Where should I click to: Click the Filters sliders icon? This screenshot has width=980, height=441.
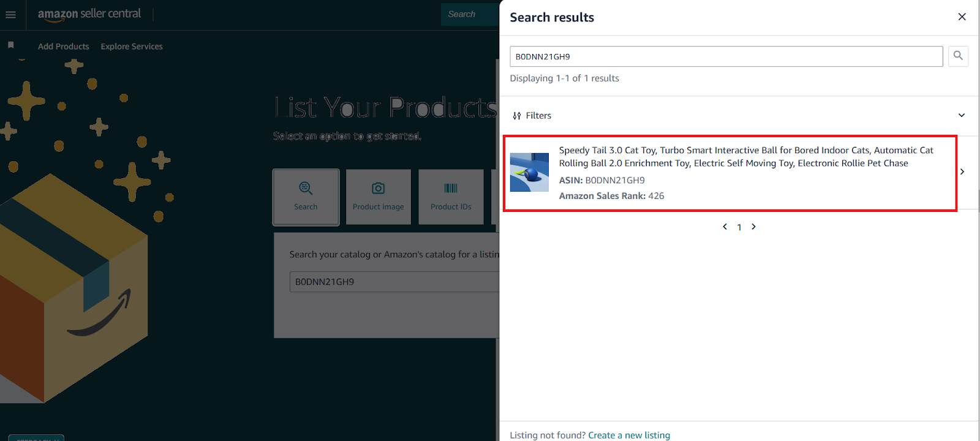click(x=517, y=116)
